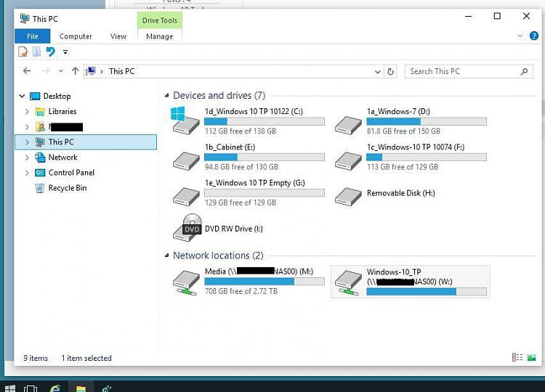Go back with the left arrow button
545x392 pixels.
pos(27,71)
